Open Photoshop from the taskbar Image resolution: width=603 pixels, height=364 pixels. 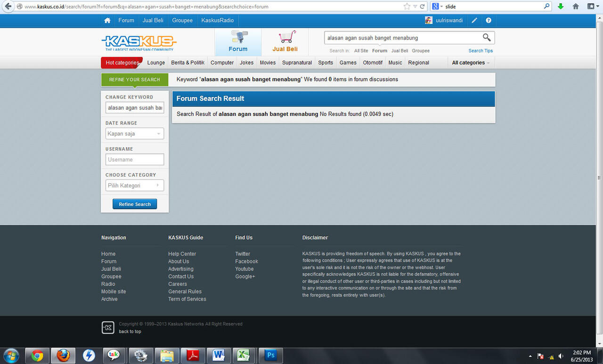point(271,356)
